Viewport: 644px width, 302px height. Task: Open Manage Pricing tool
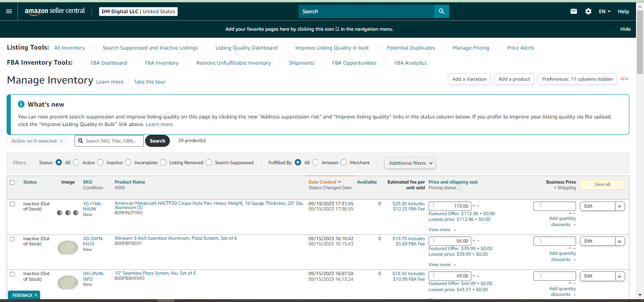point(471,48)
